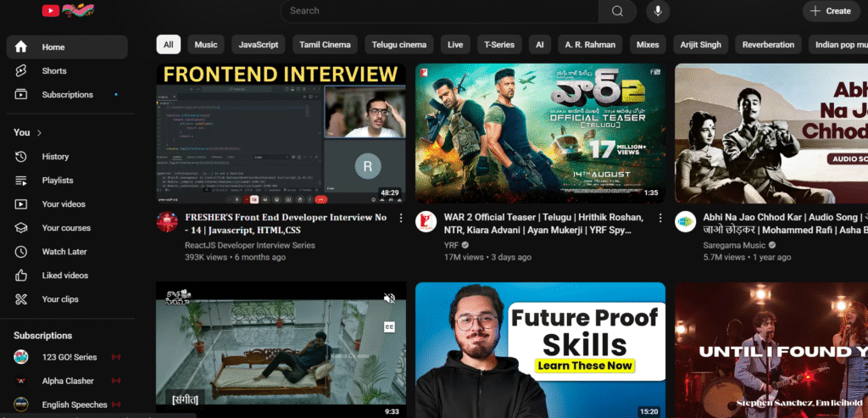Open Subscriptions in the sidebar
This screenshot has height=418, width=868.
click(67, 95)
